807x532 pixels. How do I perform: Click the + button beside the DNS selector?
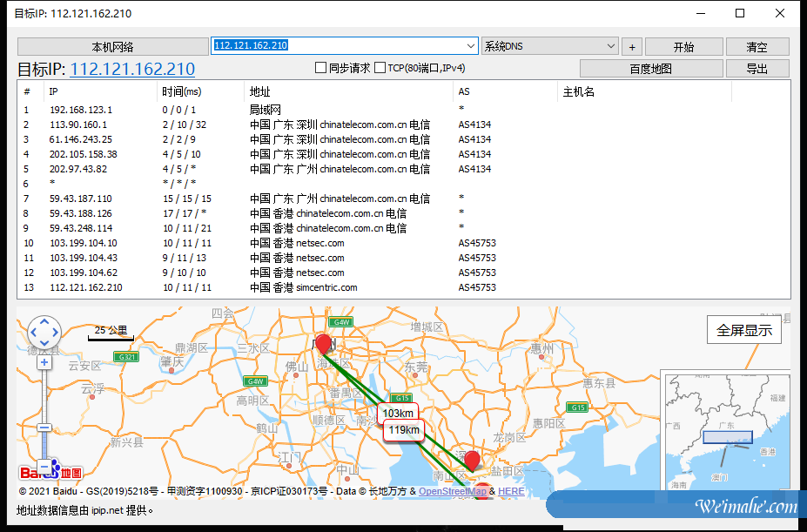pyautogui.click(x=631, y=46)
